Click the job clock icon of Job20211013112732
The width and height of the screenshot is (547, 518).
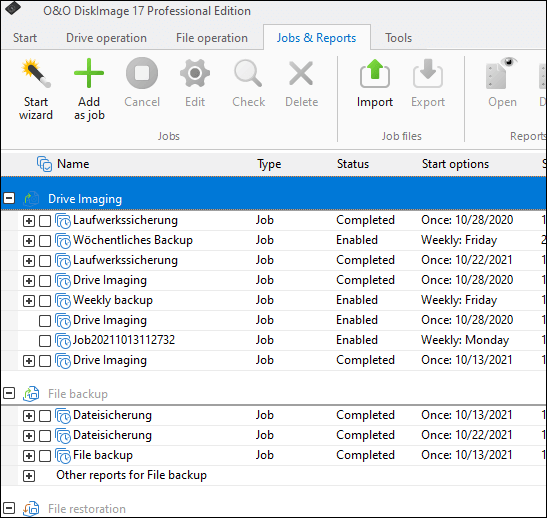(x=63, y=341)
